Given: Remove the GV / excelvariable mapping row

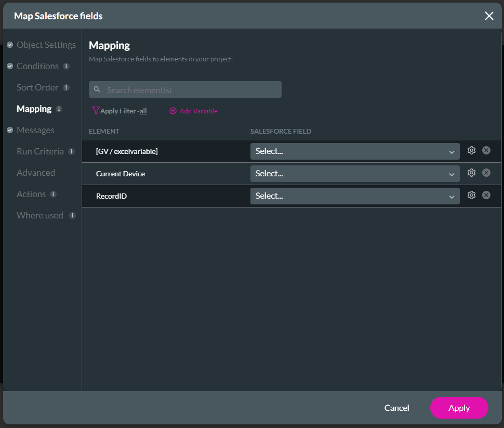Looking at the screenshot, I should click(x=486, y=150).
